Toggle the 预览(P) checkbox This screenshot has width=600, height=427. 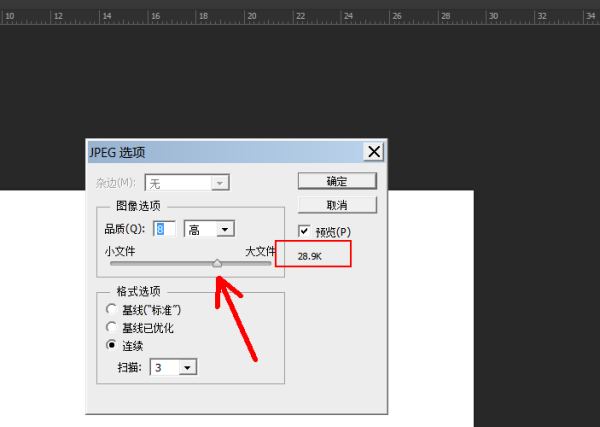pos(304,231)
